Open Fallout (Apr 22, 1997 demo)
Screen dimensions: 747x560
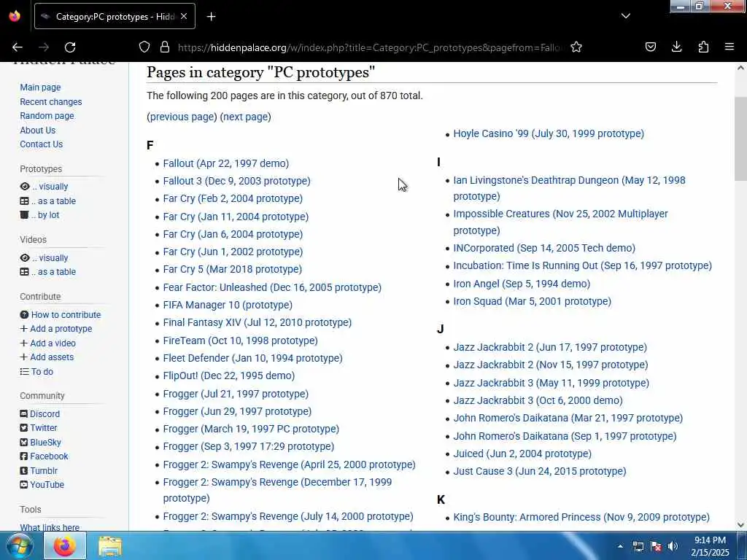pos(226,163)
